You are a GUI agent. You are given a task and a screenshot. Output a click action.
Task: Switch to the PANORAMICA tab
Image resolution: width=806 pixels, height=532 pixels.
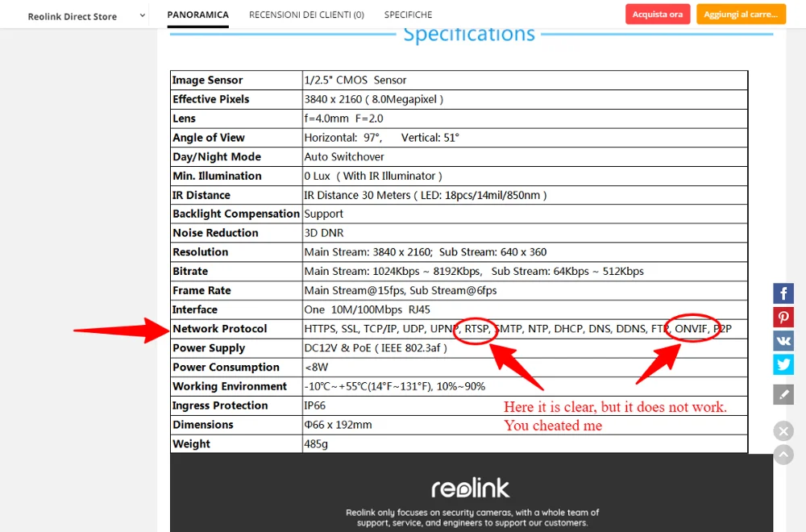click(198, 15)
